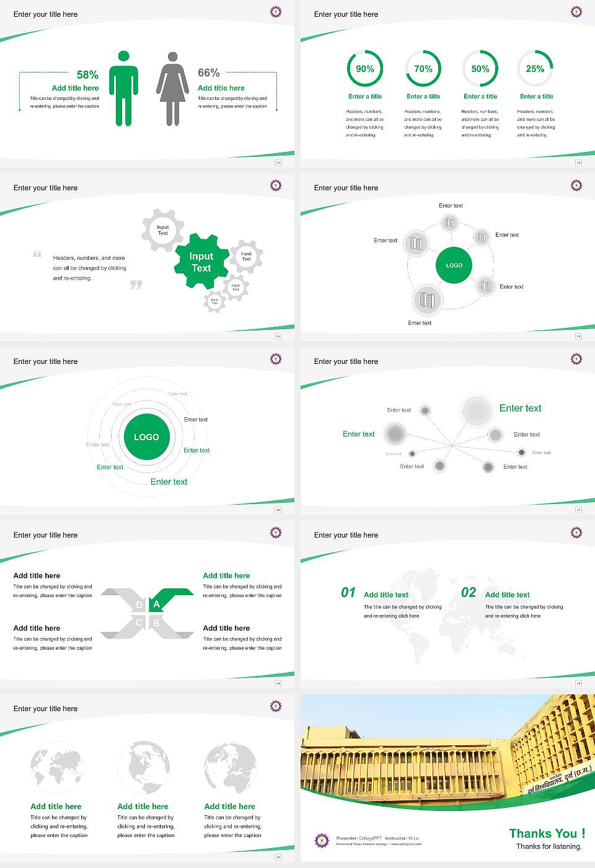Select the 58% figure text
The width and height of the screenshot is (595, 868).
point(87,75)
